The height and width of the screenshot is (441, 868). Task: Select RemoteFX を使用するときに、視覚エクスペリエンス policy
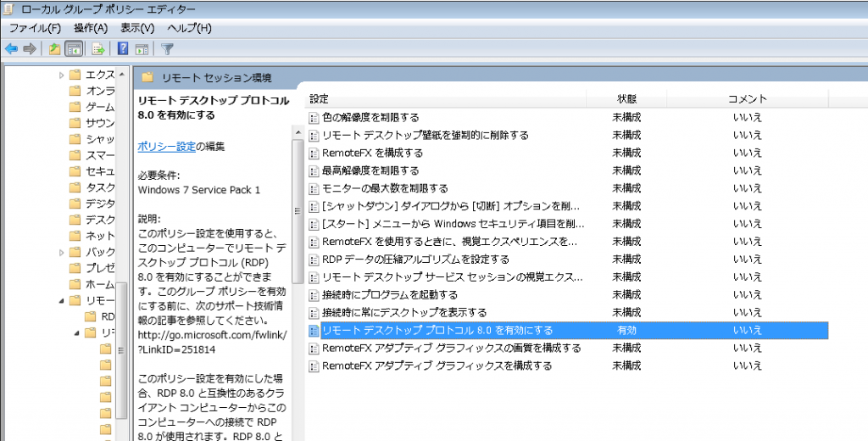point(449,242)
